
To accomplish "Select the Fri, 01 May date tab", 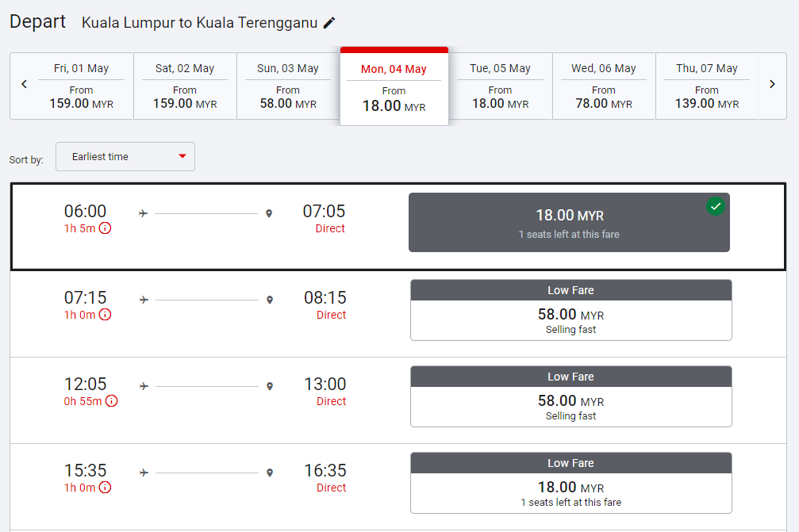I will [x=81, y=86].
